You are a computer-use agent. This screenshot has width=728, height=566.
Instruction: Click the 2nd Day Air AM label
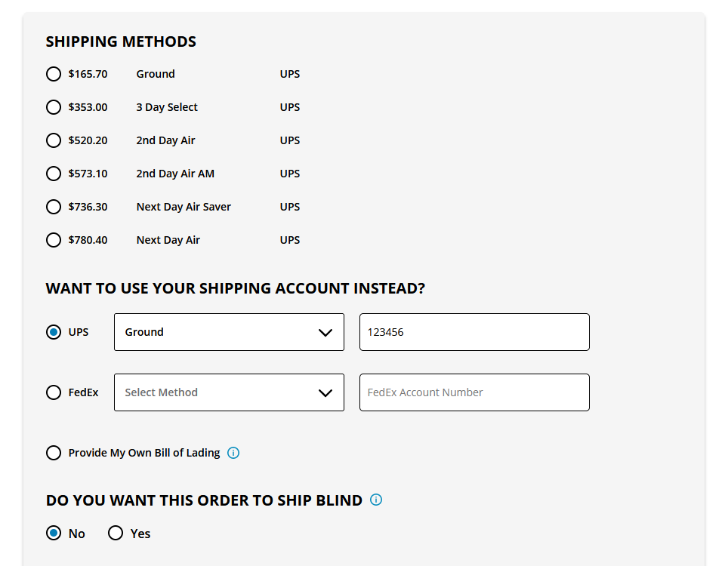[175, 174]
